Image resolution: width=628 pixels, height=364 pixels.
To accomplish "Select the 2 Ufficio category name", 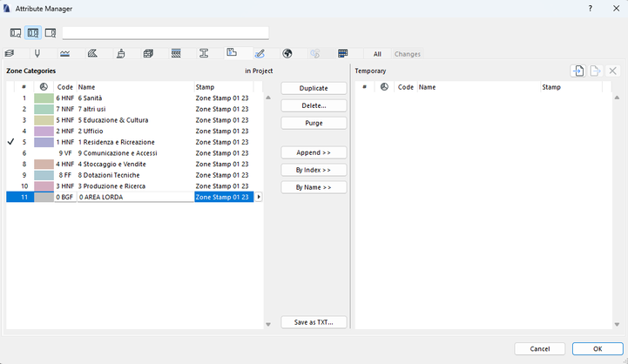I will (91, 131).
